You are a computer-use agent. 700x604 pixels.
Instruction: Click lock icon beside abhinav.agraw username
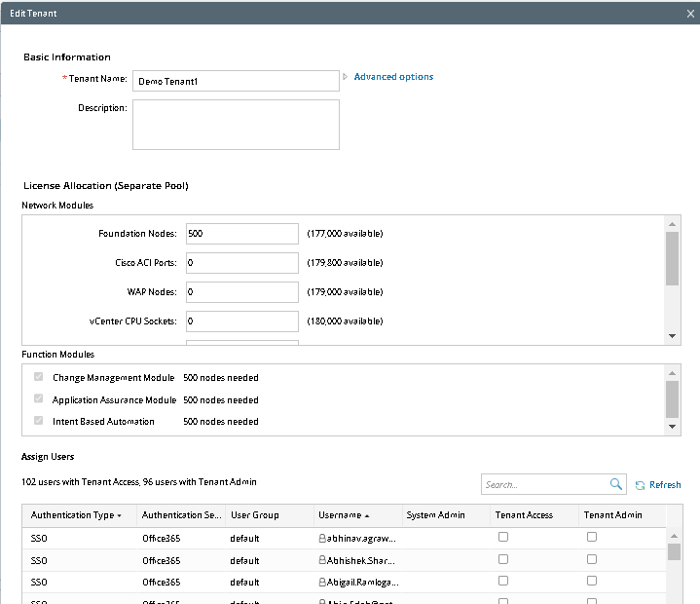[321, 538]
